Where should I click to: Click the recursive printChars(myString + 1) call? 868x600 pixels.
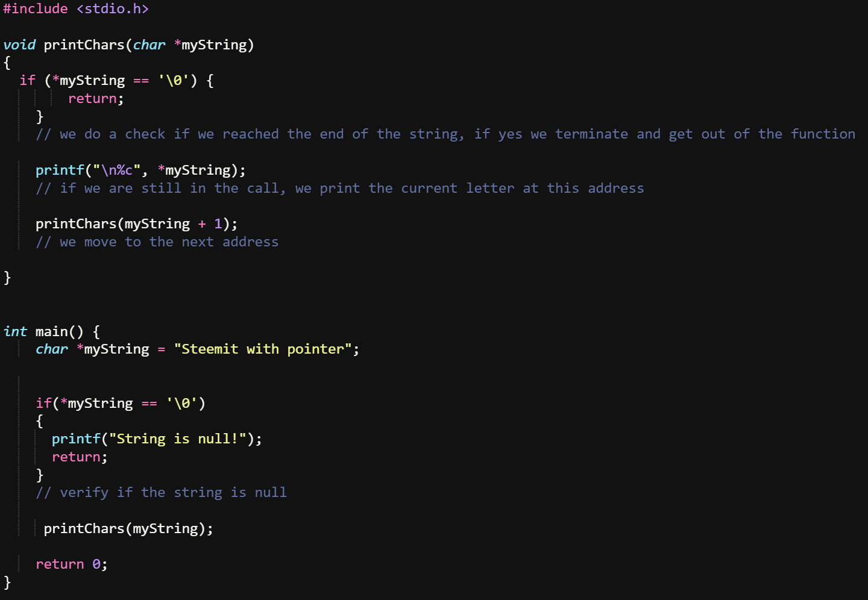tap(136, 224)
